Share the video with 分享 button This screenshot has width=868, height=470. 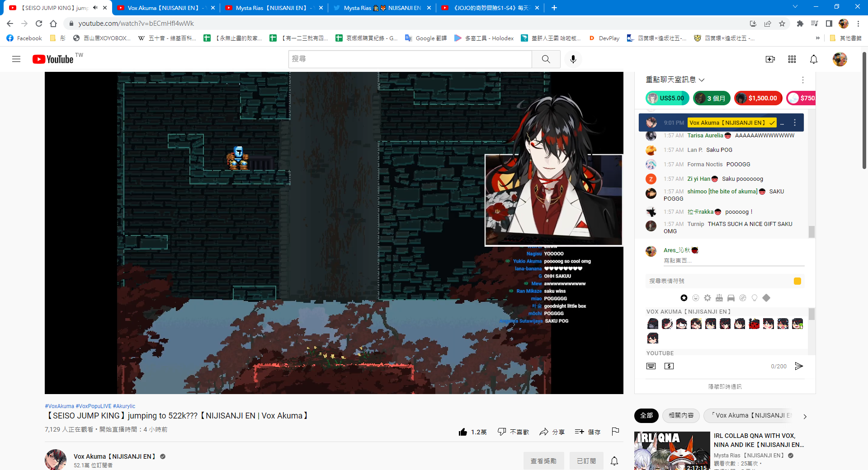point(552,432)
